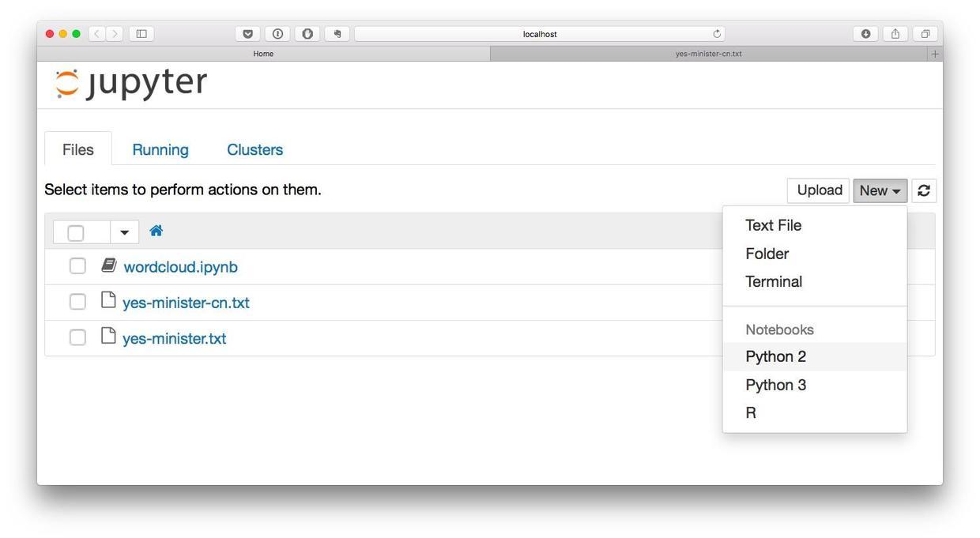Check the wordcloud.ipynb checkbox
Viewport: 980px width, 538px height.
point(77,266)
